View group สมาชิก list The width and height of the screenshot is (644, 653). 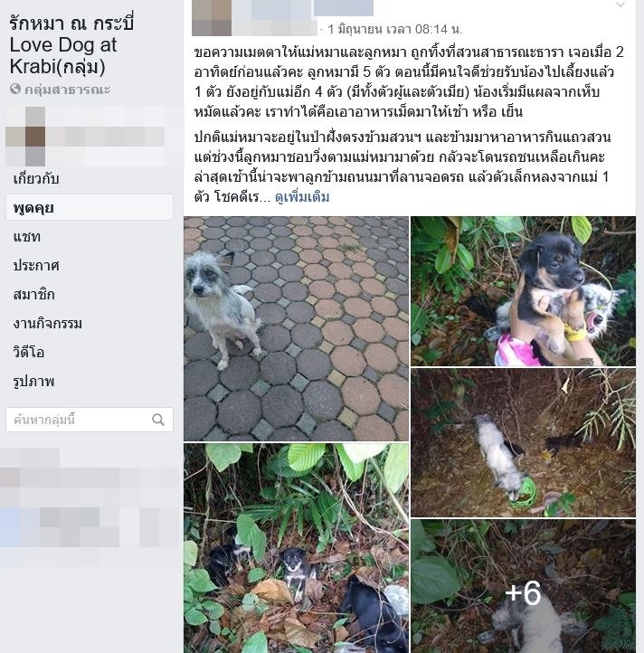[x=33, y=295]
